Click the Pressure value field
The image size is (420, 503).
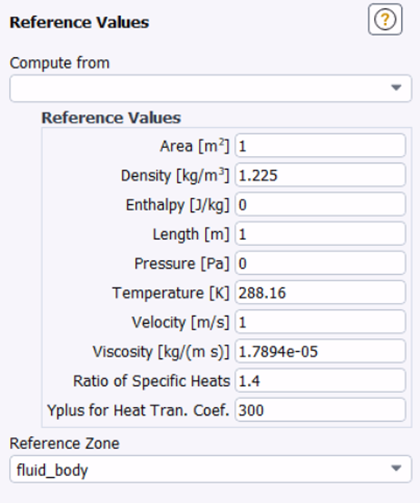click(320, 263)
